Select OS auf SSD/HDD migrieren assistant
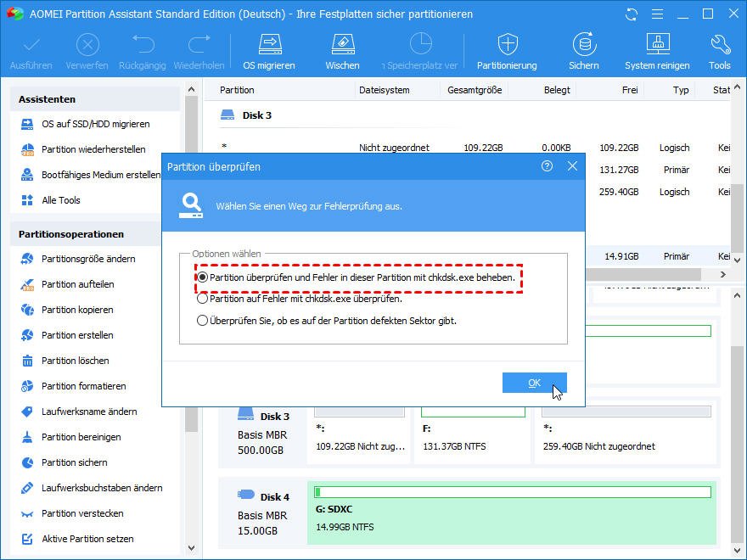The width and height of the screenshot is (747, 560). pyautogui.click(x=86, y=124)
